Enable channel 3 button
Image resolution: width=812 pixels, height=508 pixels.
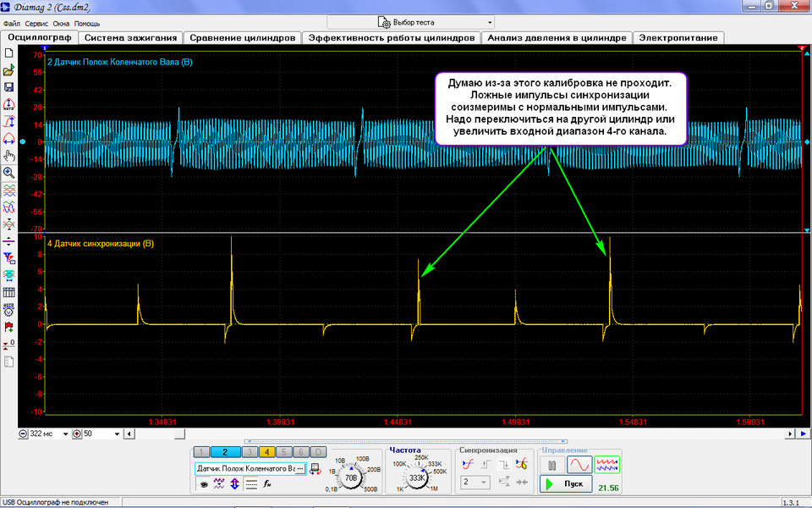pos(250,452)
